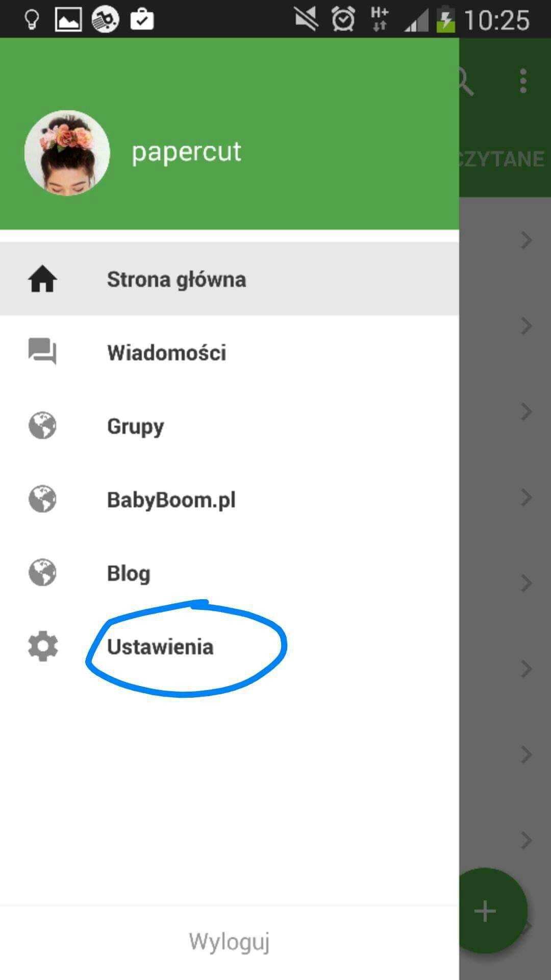Image resolution: width=551 pixels, height=980 pixels.
Task: Open the Ustawienia gear icon
Action: (x=43, y=646)
